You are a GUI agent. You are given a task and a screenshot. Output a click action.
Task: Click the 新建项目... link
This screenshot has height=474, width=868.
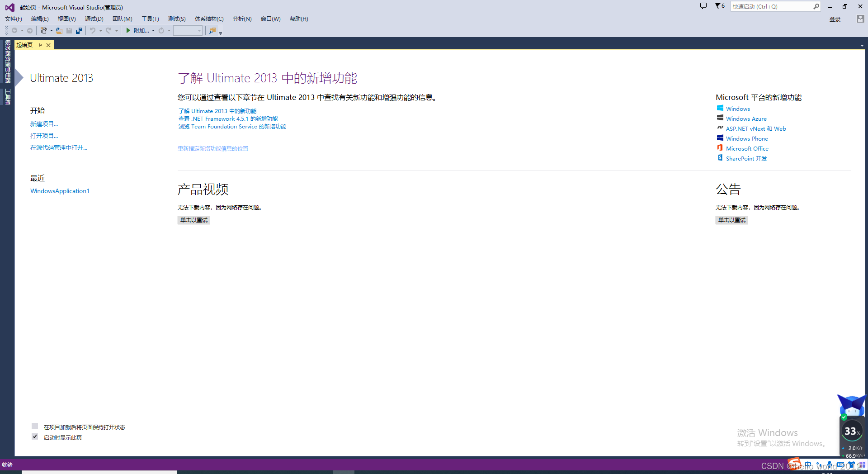point(44,124)
